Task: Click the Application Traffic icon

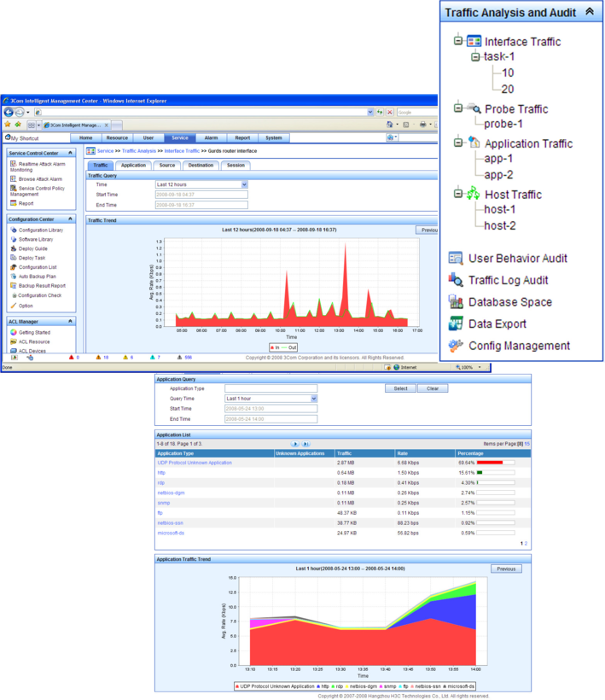Action: point(474,143)
